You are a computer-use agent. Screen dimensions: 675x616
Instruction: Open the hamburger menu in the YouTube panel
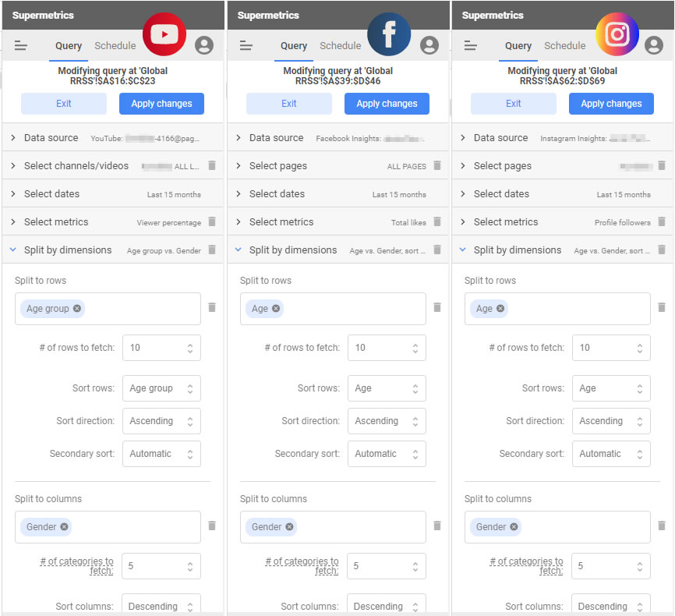pos(21,45)
